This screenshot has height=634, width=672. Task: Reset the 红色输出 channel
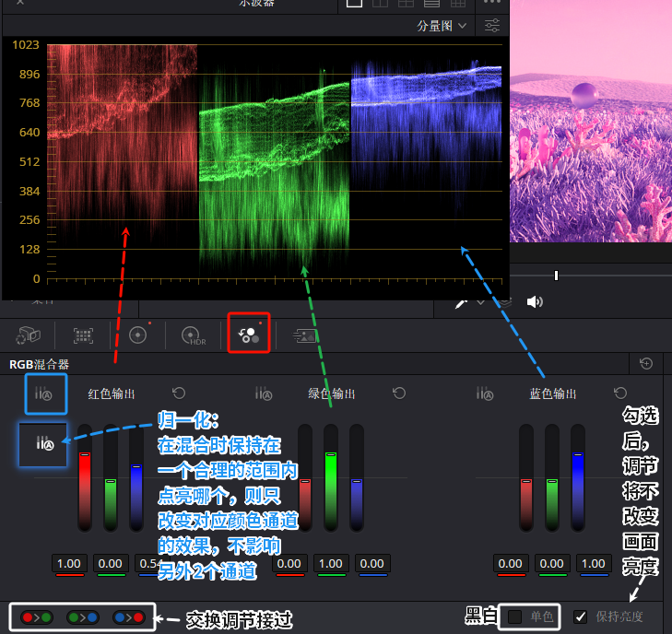[x=179, y=393]
